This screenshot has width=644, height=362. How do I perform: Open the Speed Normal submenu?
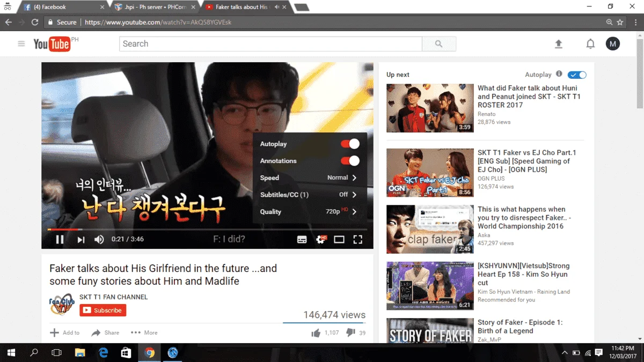[310, 178]
